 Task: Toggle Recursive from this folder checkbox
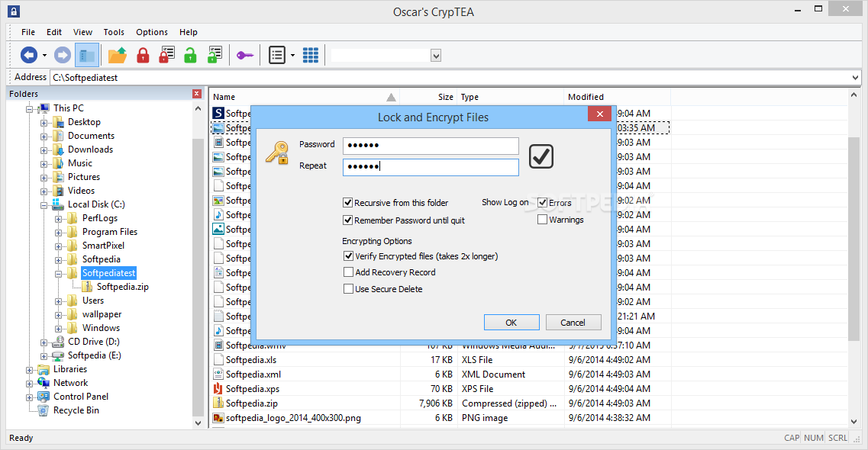[x=347, y=203]
